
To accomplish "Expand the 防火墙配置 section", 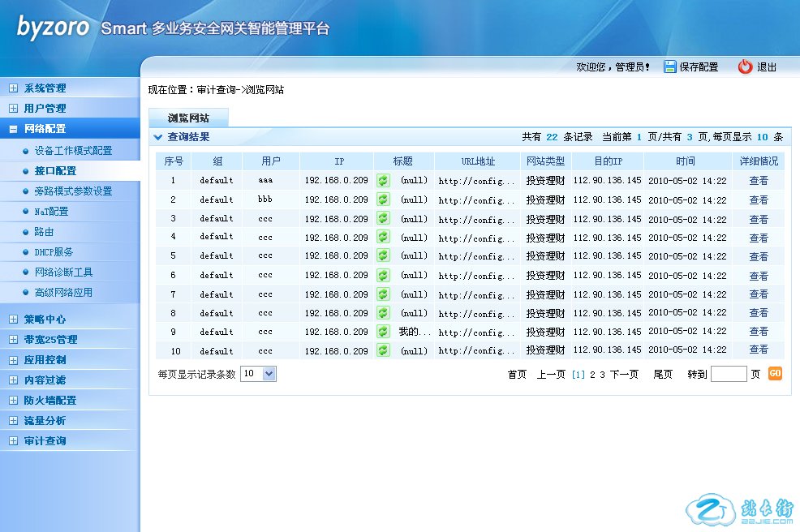I will click(x=13, y=401).
